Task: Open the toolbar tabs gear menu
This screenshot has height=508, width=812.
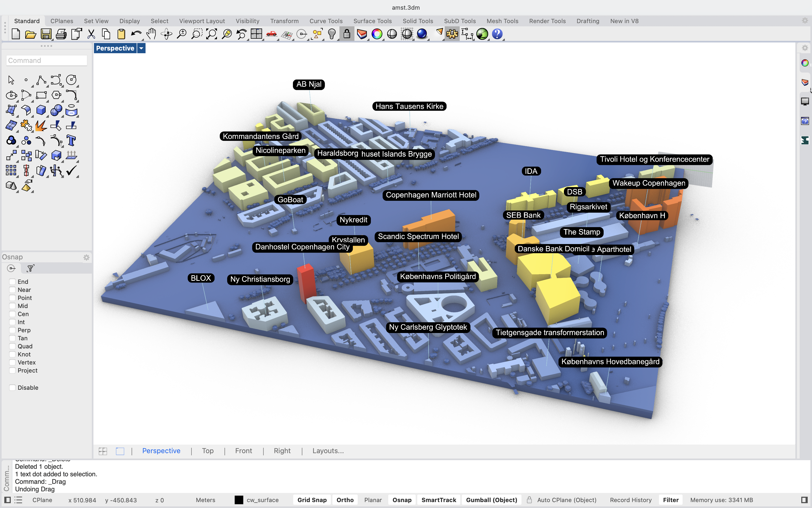Action: (805, 21)
